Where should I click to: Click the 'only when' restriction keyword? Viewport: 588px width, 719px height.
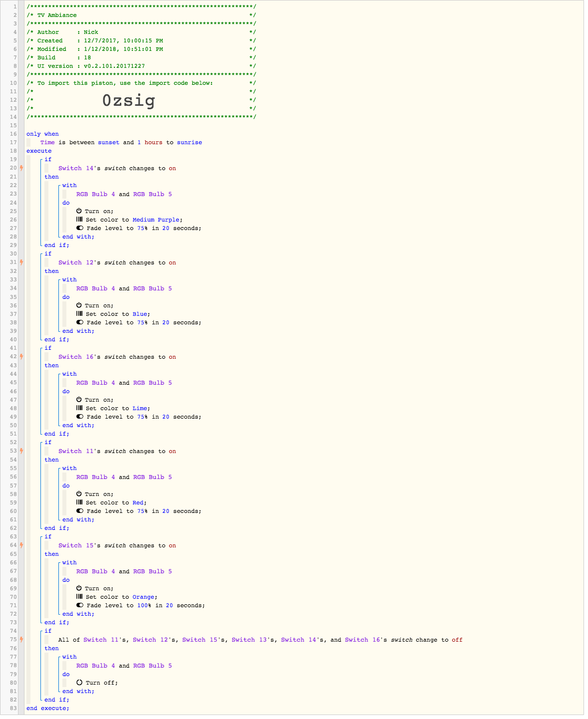coord(42,134)
